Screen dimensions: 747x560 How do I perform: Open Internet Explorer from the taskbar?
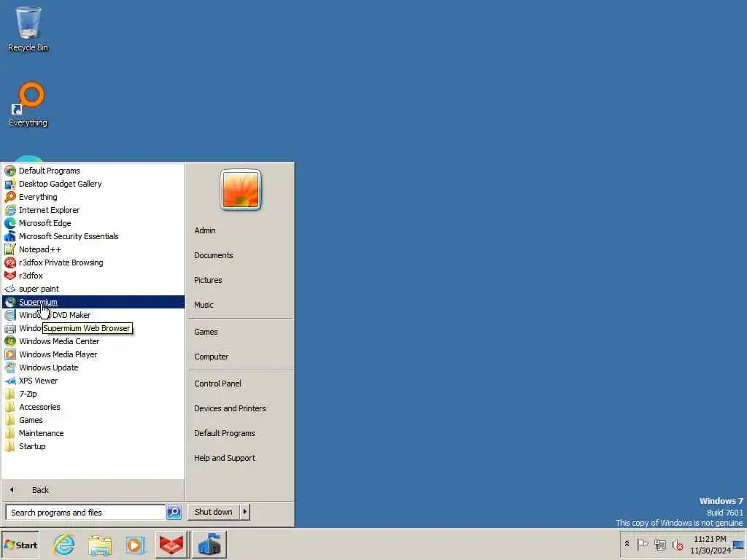click(x=64, y=545)
